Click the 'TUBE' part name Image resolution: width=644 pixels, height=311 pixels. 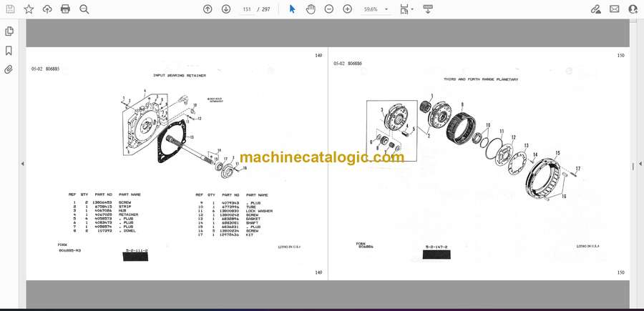pos(250,207)
